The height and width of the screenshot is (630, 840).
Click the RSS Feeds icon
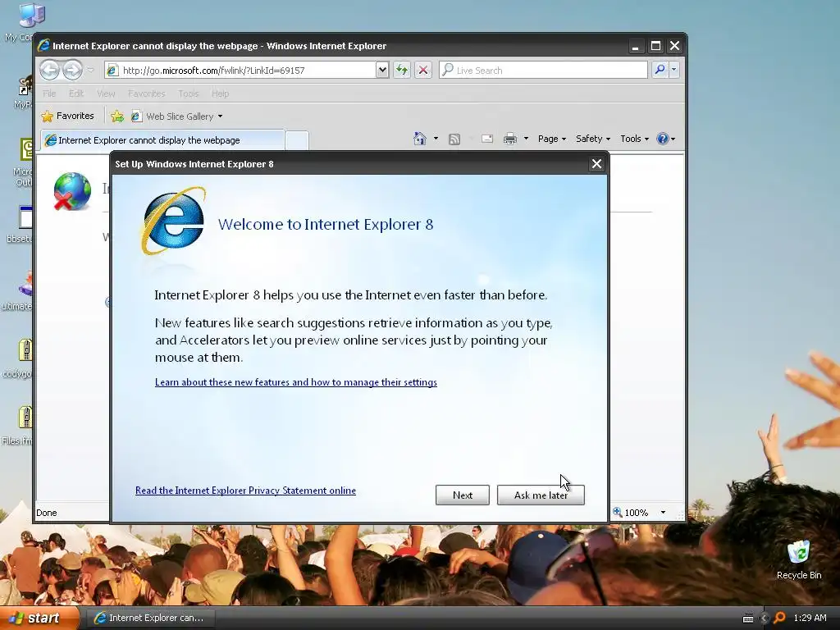coord(454,139)
